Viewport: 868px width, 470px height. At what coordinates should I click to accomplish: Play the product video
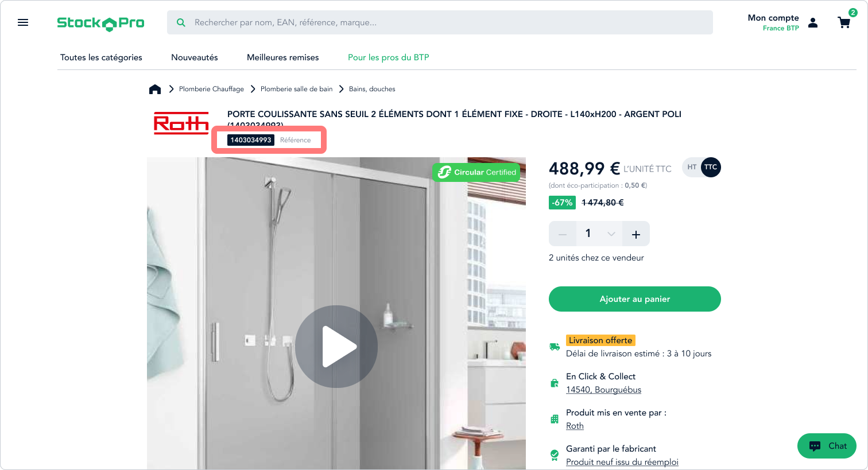click(336, 347)
